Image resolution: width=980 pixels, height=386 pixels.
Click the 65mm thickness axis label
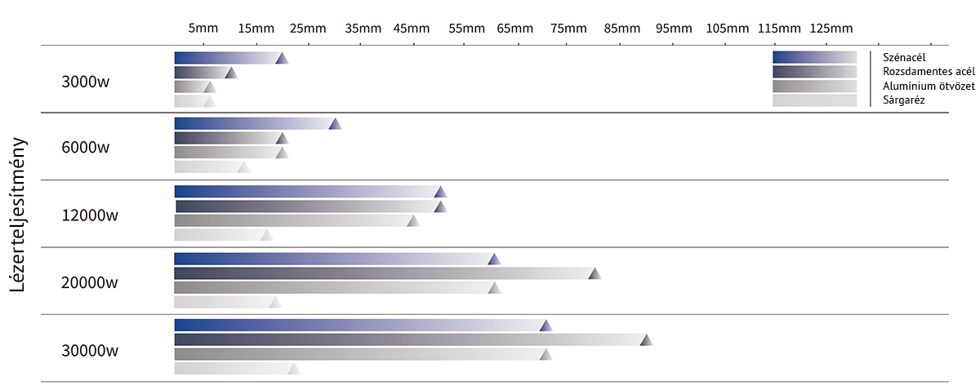point(514,28)
